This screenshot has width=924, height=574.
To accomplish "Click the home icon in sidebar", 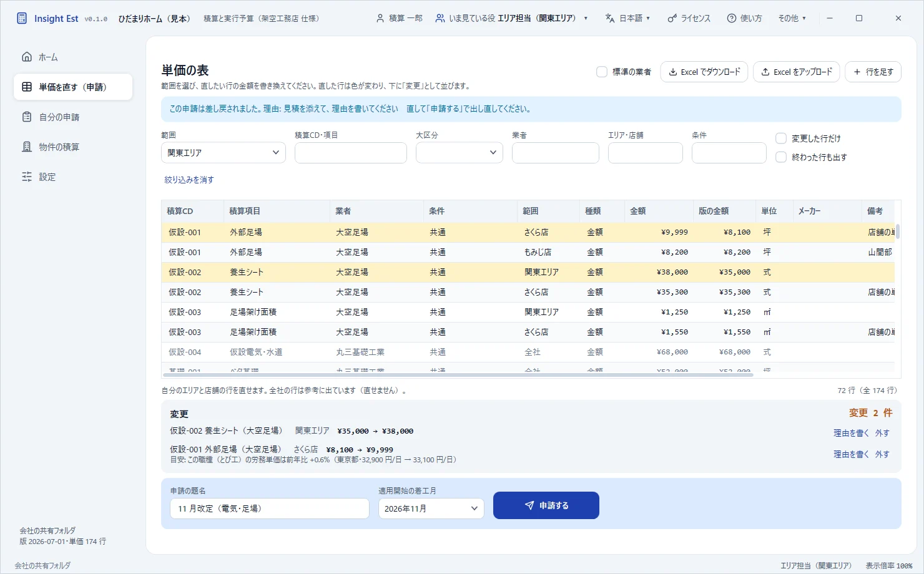I will point(27,57).
